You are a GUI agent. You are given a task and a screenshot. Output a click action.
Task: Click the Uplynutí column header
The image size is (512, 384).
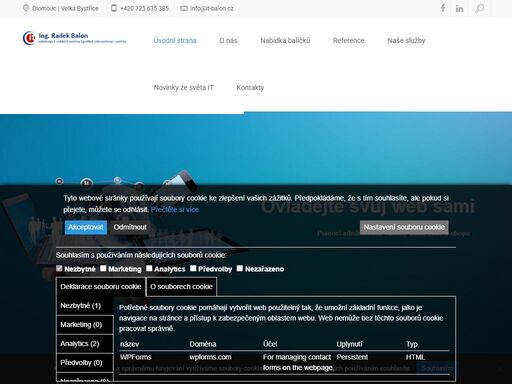[x=349, y=344]
